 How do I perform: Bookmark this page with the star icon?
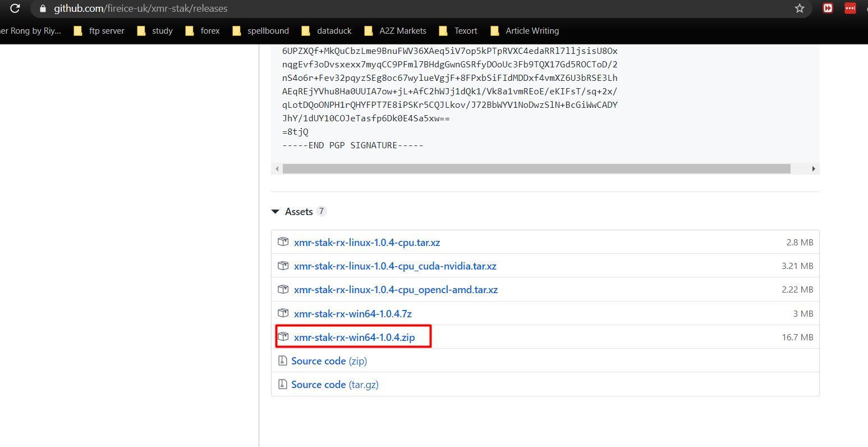tap(800, 8)
